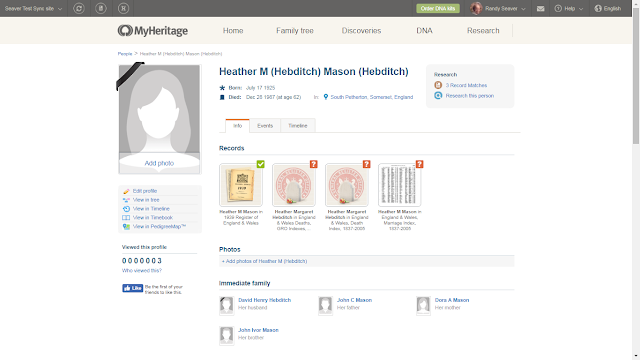Open the View in Timebook book icon
This screenshot has height=360, width=640.
click(126, 218)
